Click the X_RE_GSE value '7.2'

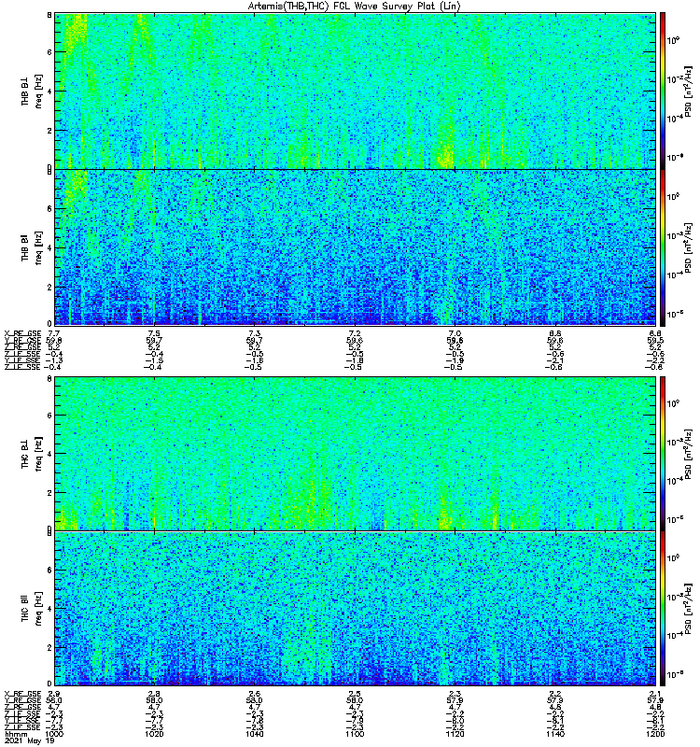click(355, 333)
